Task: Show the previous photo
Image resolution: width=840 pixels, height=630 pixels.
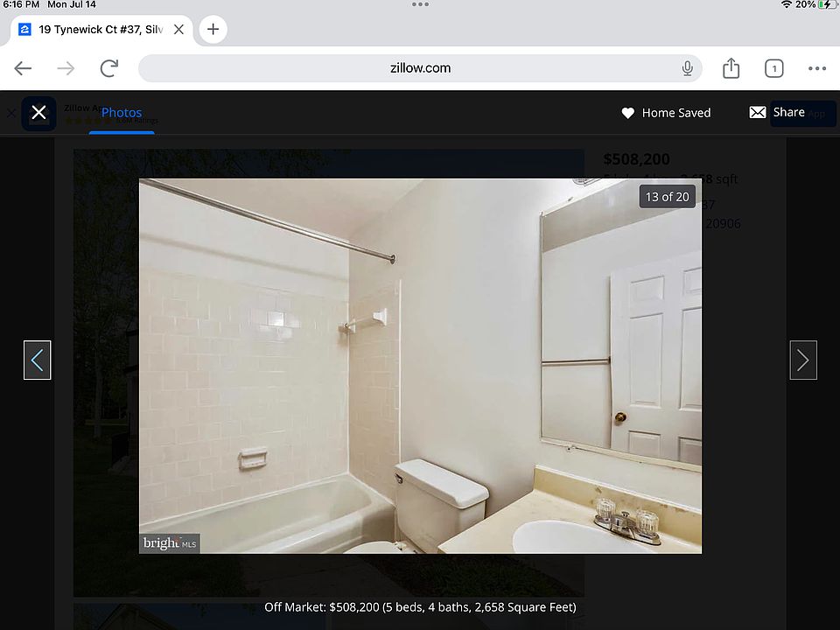Action: (x=37, y=360)
